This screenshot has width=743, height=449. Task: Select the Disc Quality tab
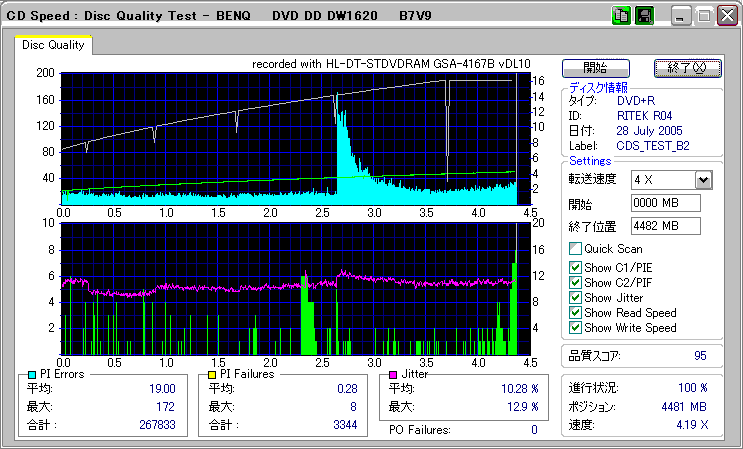pyautogui.click(x=53, y=45)
